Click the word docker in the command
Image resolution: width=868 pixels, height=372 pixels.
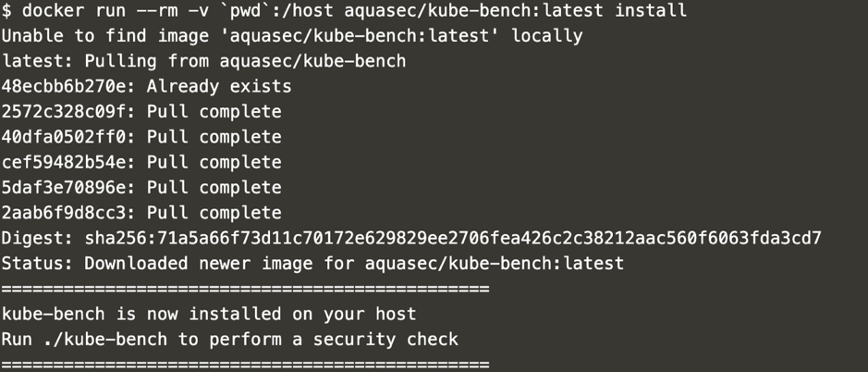click(x=54, y=11)
